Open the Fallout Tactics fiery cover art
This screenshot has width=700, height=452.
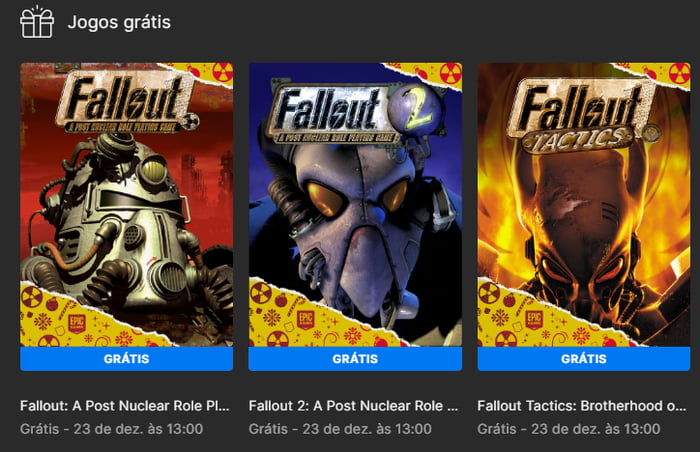[583, 220]
